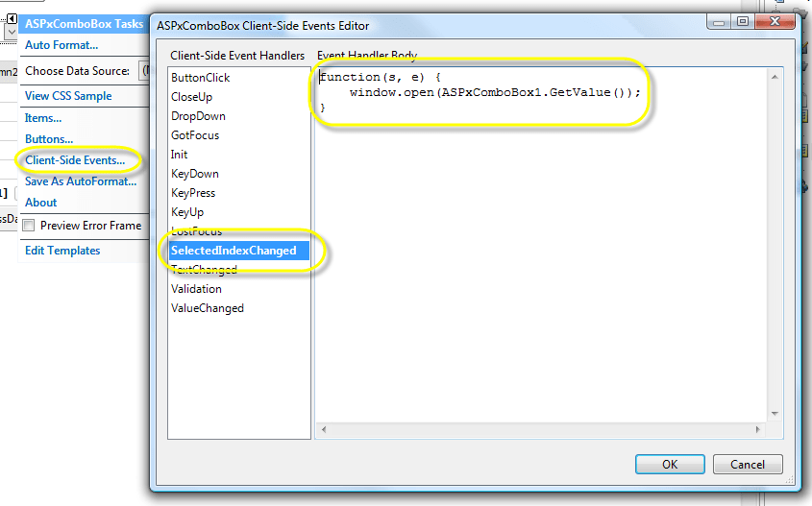The image size is (812, 506).
Task: Select KeyDown event handler
Action: pyautogui.click(x=195, y=174)
